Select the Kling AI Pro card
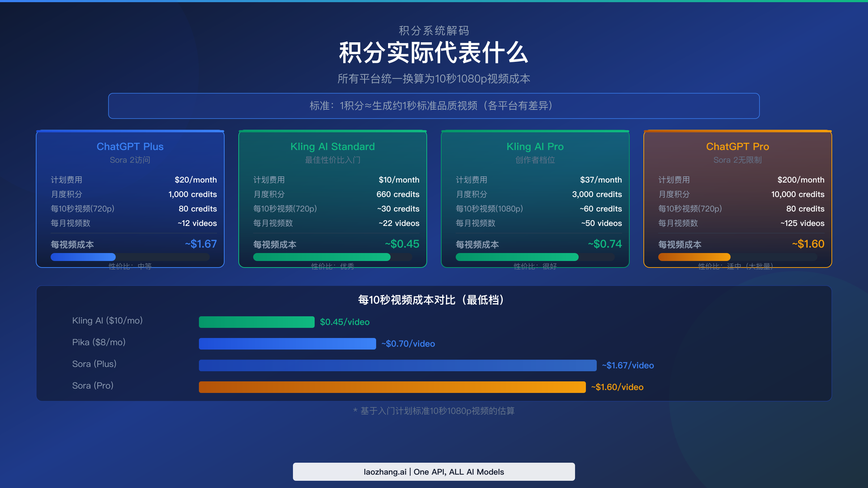The height and width of the screenshot is (488, 868). [x=535, y=199]
